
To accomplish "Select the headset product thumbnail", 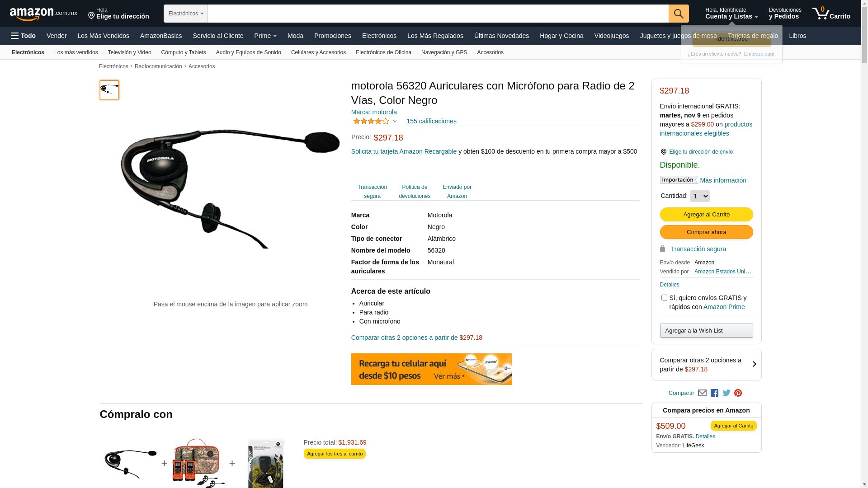I will 109,90.
